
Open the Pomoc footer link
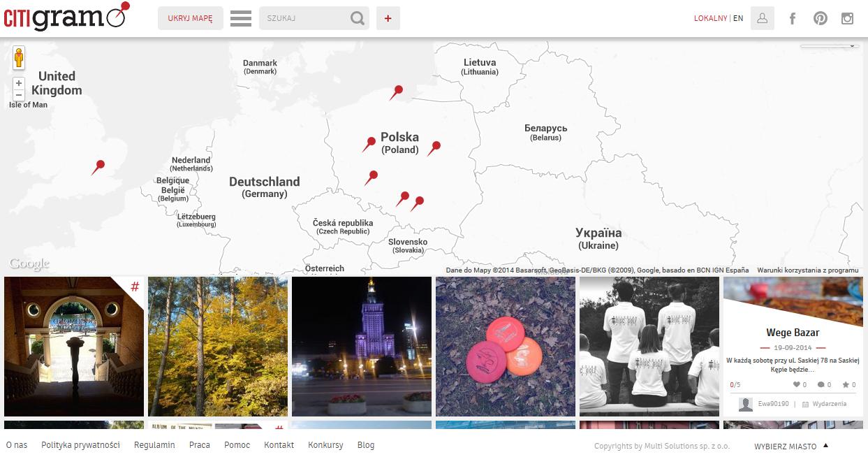pyautogui.click(x=237, y=445)
